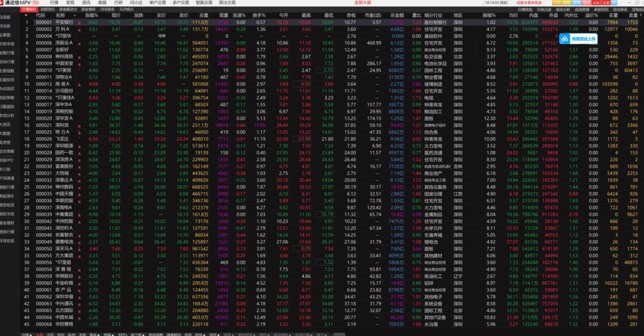The image size is (644, 336).
Task: Click 综合排名 button
Action: [x=620, y=10]
